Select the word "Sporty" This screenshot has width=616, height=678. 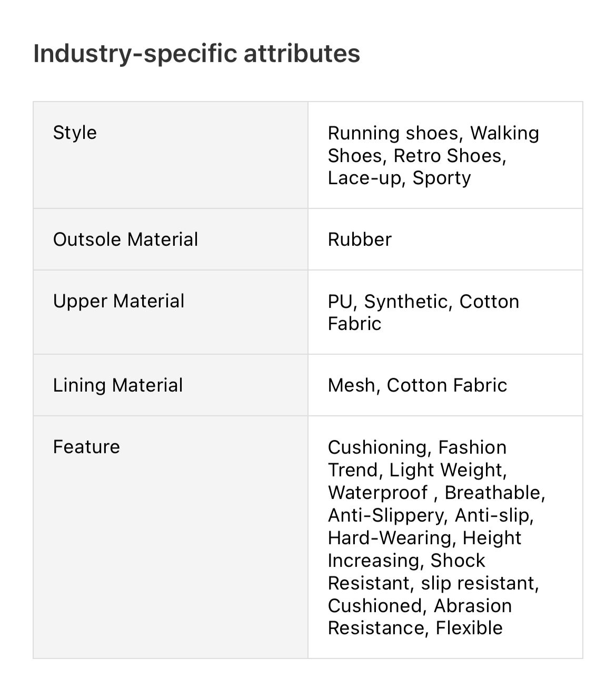(441, 178)
